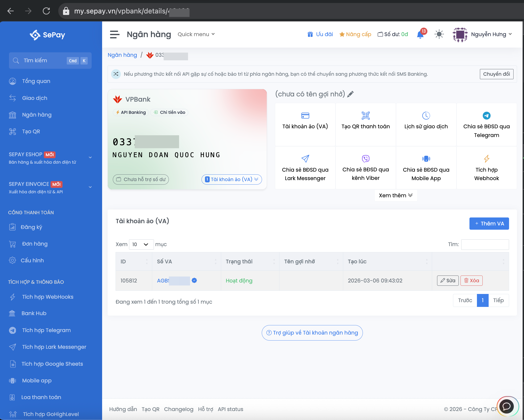Click the chat support bubble icon
524x420 pixels.
[507, 406]
